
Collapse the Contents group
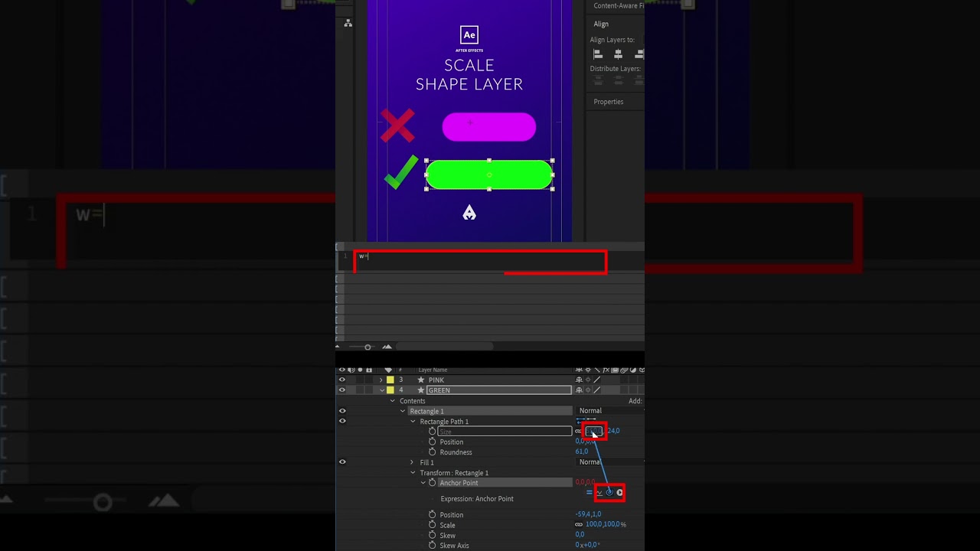[393, 401]
